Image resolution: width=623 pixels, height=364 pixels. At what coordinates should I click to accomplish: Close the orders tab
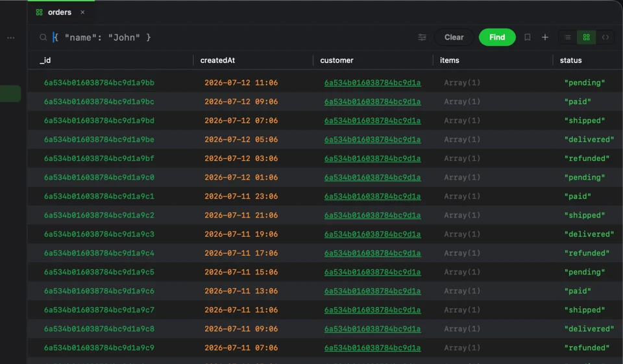82,12
